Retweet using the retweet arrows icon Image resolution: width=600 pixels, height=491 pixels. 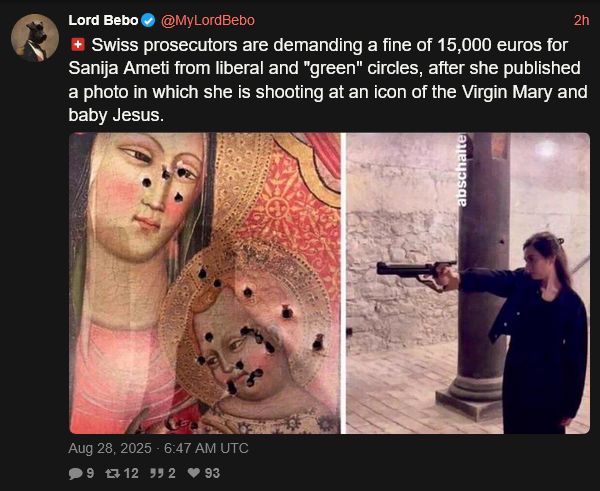(112, 473)
